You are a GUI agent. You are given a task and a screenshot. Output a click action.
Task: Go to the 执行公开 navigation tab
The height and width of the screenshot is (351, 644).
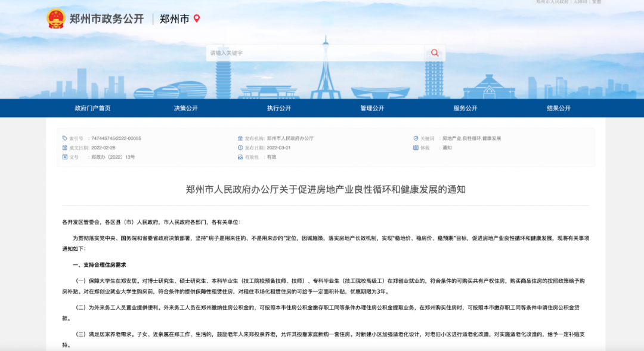click(x=279, y=108)
